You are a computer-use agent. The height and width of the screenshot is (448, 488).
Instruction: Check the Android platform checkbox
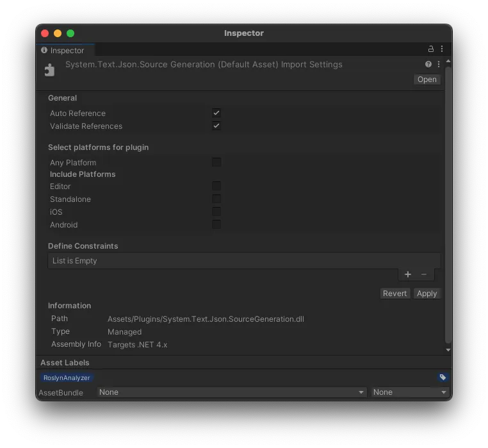(216, 224)
